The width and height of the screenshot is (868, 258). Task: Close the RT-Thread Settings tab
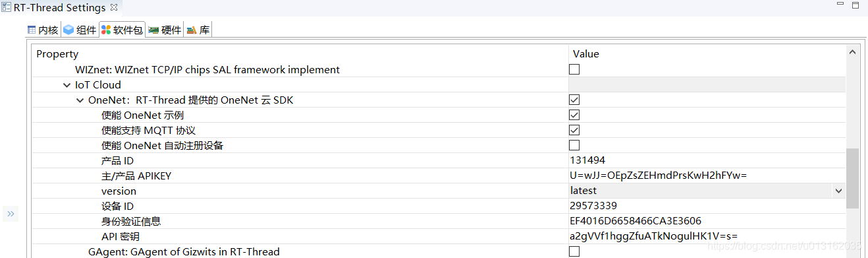coord(113,8)
